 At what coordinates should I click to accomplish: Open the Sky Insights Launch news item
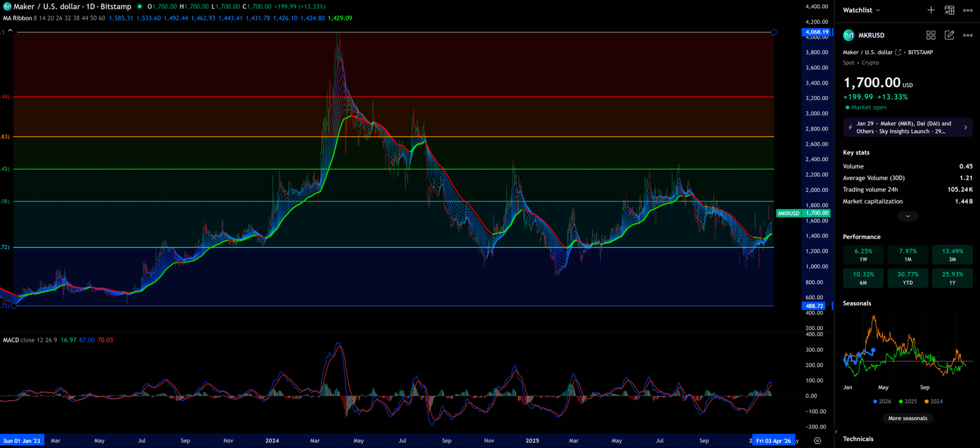pyautogui.click(x=907, y=127)
